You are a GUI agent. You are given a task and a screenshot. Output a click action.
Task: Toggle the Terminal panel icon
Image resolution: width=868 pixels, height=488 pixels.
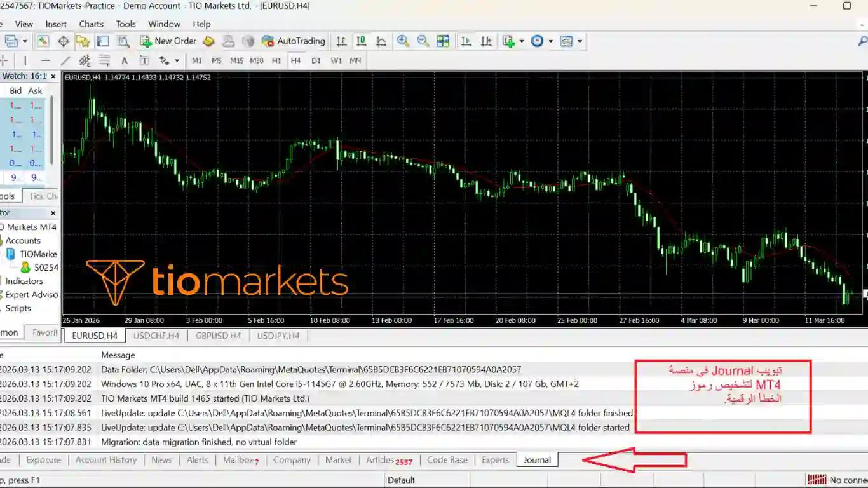[x=103, y=41]
